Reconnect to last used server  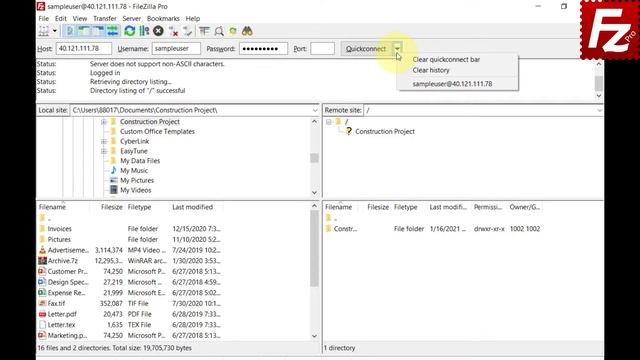[x=187, y=31]
